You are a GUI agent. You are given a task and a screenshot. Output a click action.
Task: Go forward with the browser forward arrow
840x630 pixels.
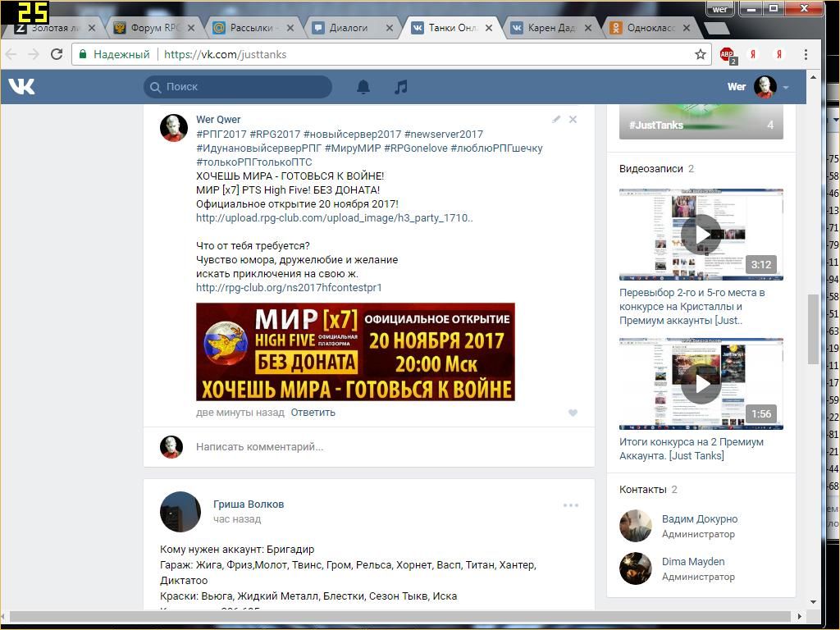coord(34,54)
